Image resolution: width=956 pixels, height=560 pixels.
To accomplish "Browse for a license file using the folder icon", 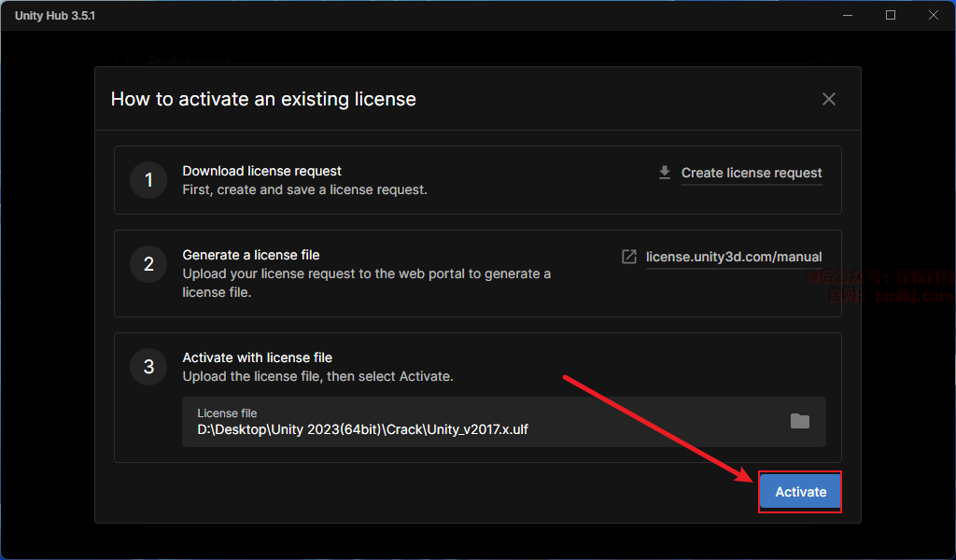I will [x=799, y=421].
